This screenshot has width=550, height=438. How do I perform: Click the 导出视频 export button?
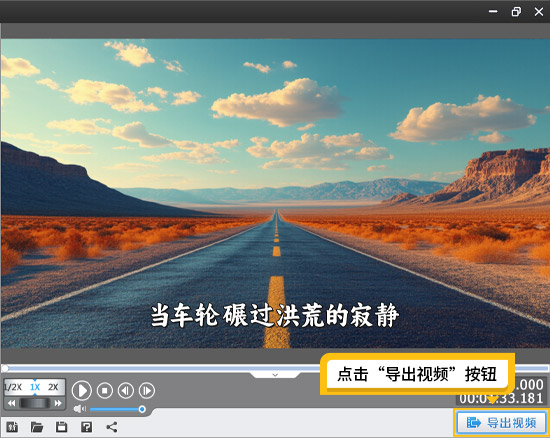coord(501,423)
